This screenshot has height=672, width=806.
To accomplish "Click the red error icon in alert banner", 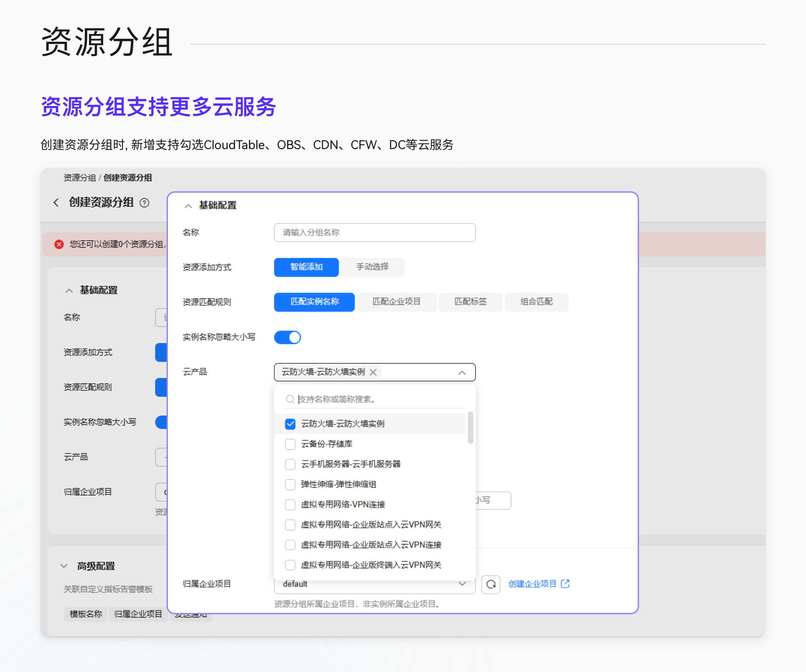I will [59, 244].
